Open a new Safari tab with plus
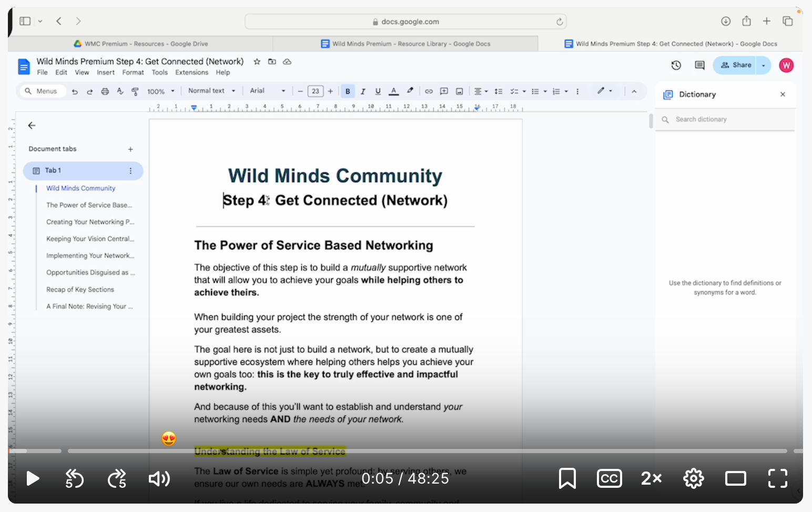Image resolution: width=812 pixels, height=512 pixels. click(767, 21)
